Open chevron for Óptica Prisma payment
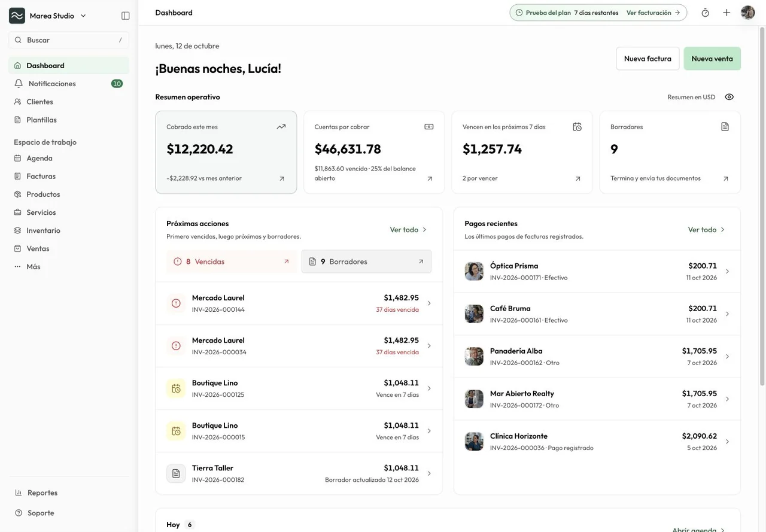 click(727, 271)
